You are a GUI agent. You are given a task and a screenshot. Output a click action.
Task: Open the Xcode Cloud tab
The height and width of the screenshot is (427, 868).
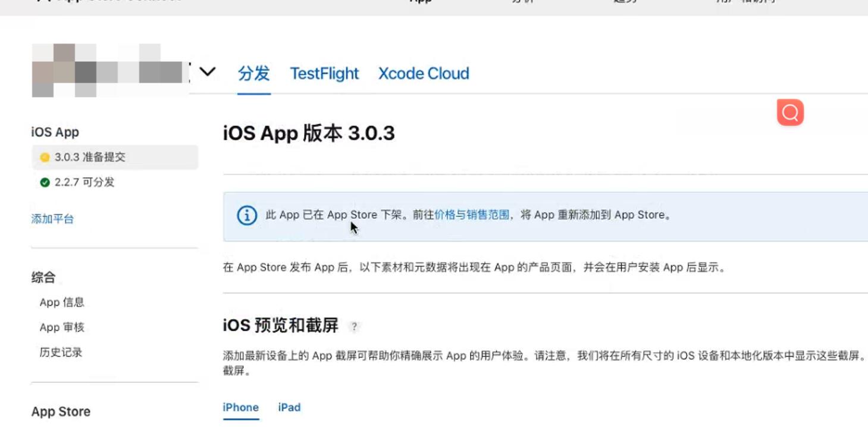pyautogui.click(x=424, y=73)
